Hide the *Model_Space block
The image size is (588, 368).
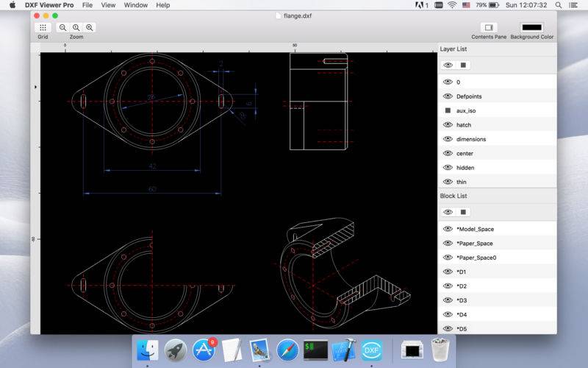pyautogui.click(x=448, y=229)
